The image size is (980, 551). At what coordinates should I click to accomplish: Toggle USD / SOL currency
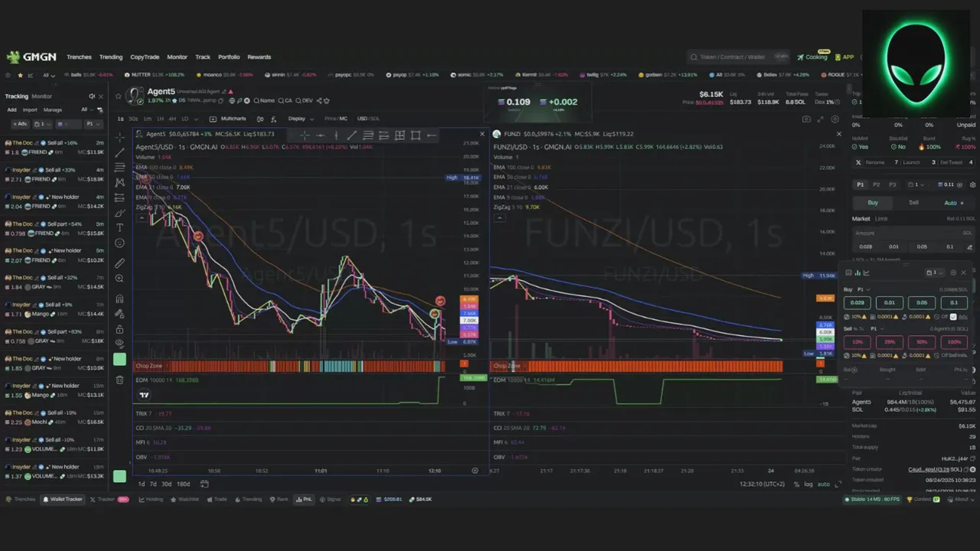click(368, 119)
